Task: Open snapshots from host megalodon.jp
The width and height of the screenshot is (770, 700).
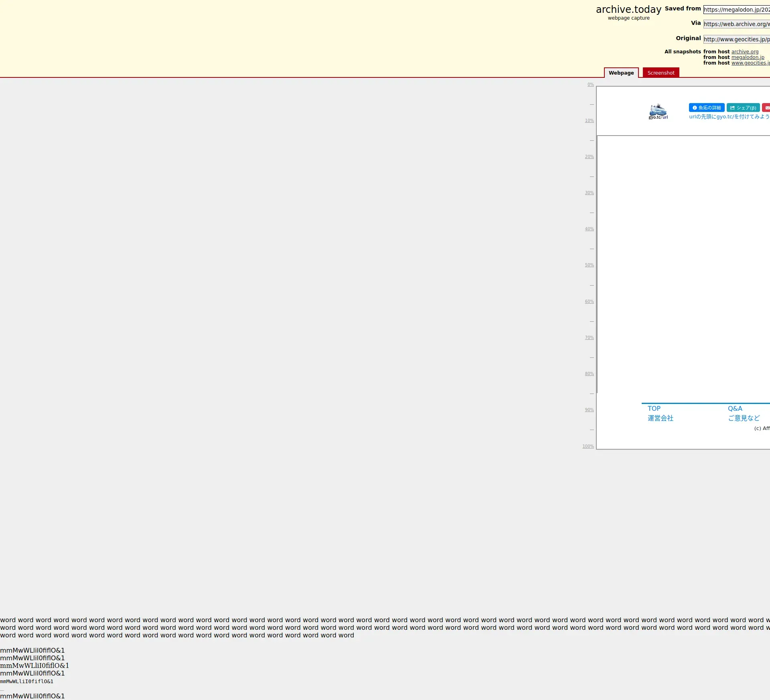Action: 748,57
